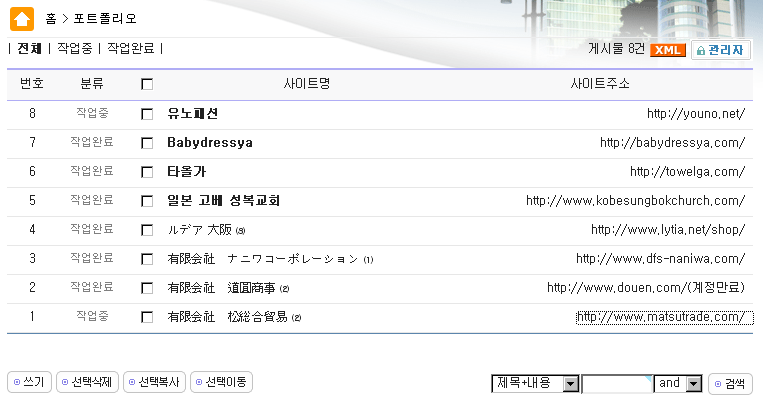Open the 제목+내용 search field dropdown

pyautogui.click(x=535, y=383)
